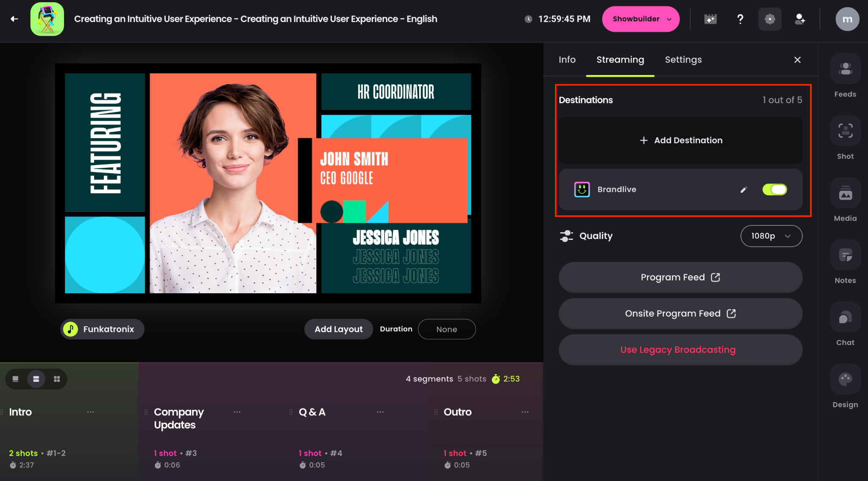
Task: Go back using the left arrow
Action: coord(14,19)
